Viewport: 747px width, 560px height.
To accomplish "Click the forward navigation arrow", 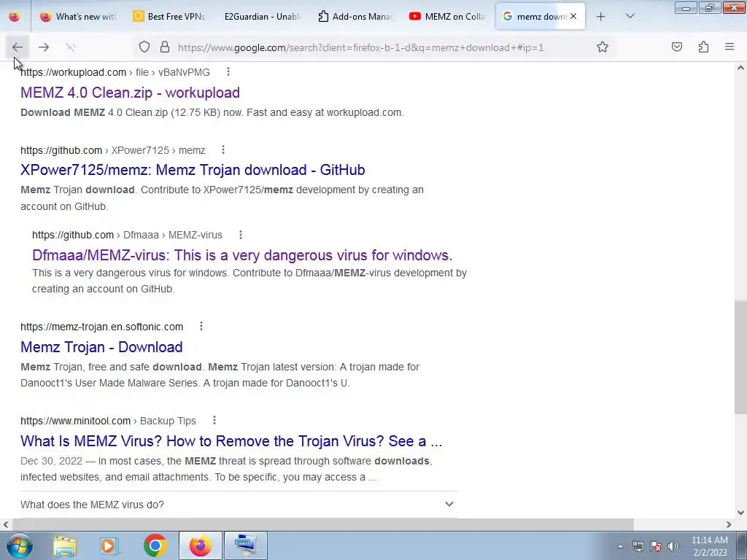I will coord(44,47).
